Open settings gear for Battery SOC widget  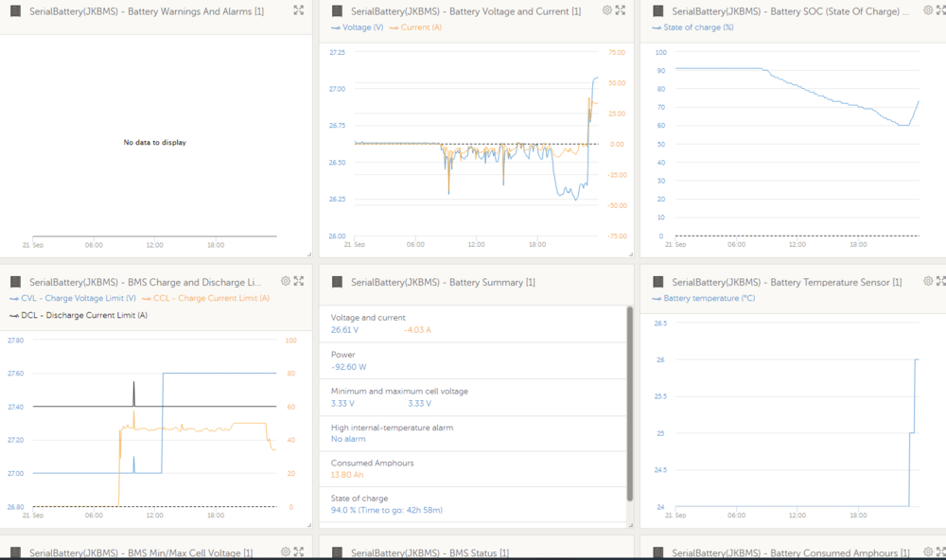click(x=928, y=10)
